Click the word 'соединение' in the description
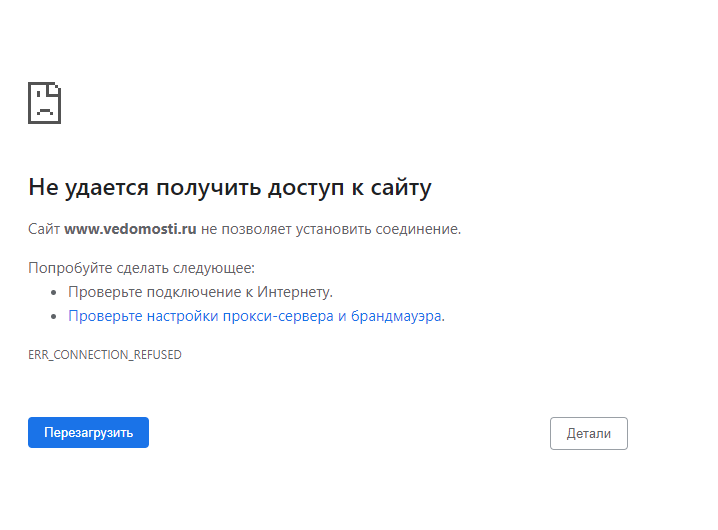Viewport: 718px width, 530px height. pyautogui.click(x=417, y=229)
